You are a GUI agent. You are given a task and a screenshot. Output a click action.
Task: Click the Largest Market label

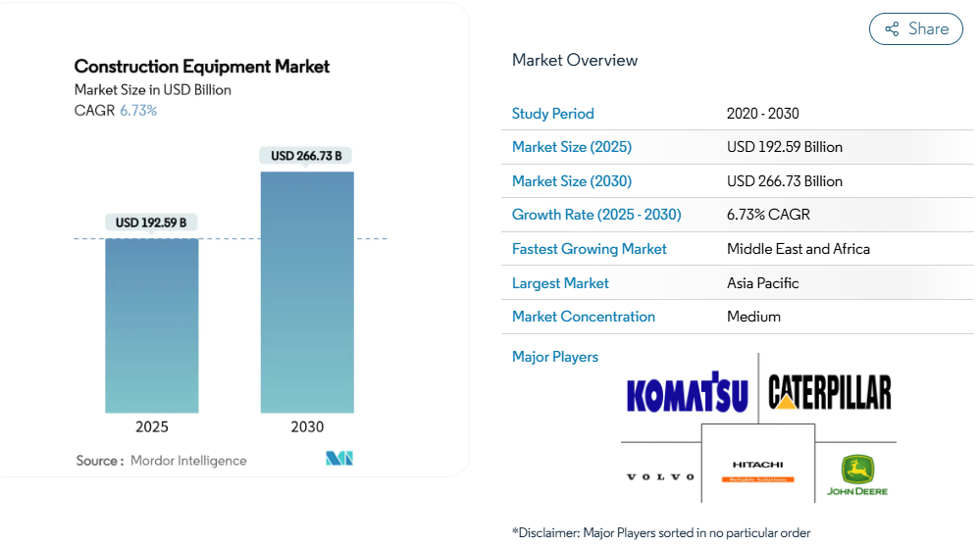(x=560, y=283)
